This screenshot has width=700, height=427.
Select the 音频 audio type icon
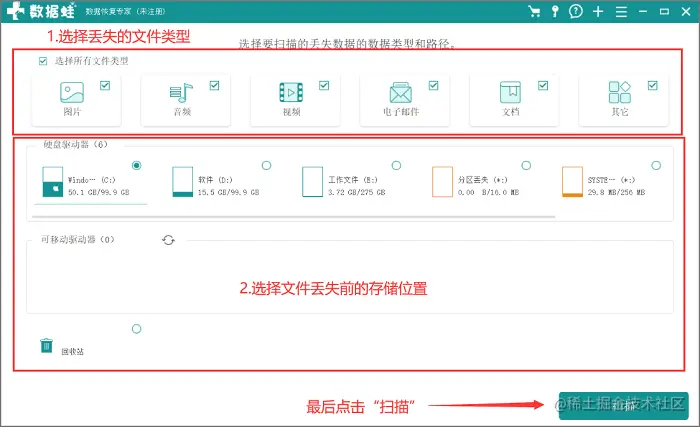pos(181,93)
